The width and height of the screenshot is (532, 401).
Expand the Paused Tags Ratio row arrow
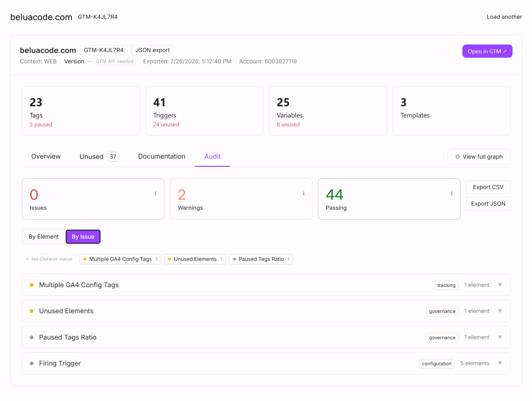click(x=500, y=337)
